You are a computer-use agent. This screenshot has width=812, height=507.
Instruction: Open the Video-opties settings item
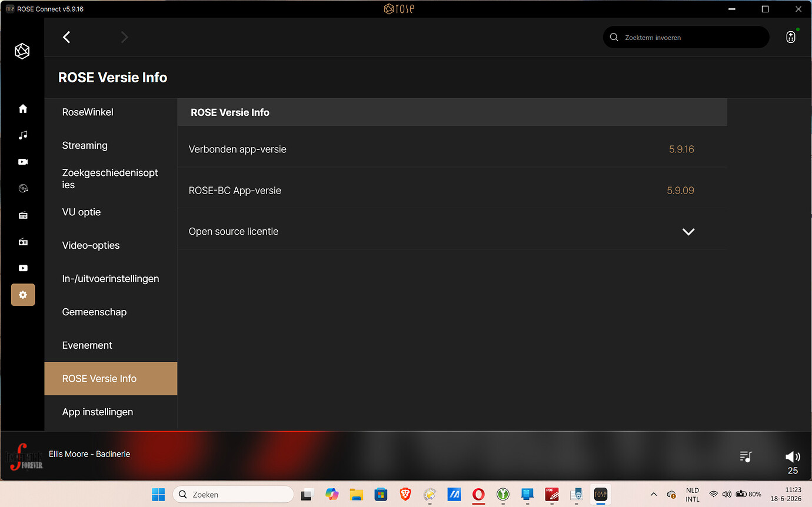coord(111,245)
